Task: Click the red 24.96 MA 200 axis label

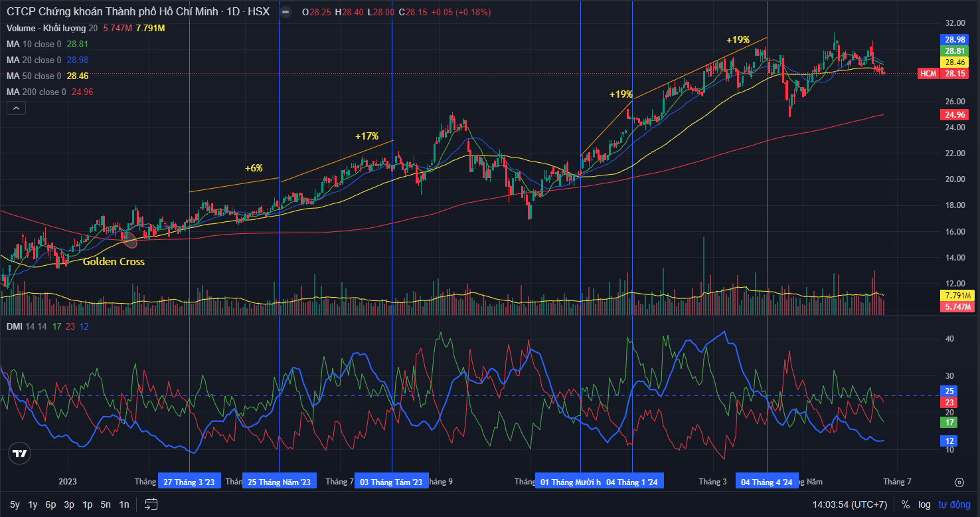Action: pos(955,115)
